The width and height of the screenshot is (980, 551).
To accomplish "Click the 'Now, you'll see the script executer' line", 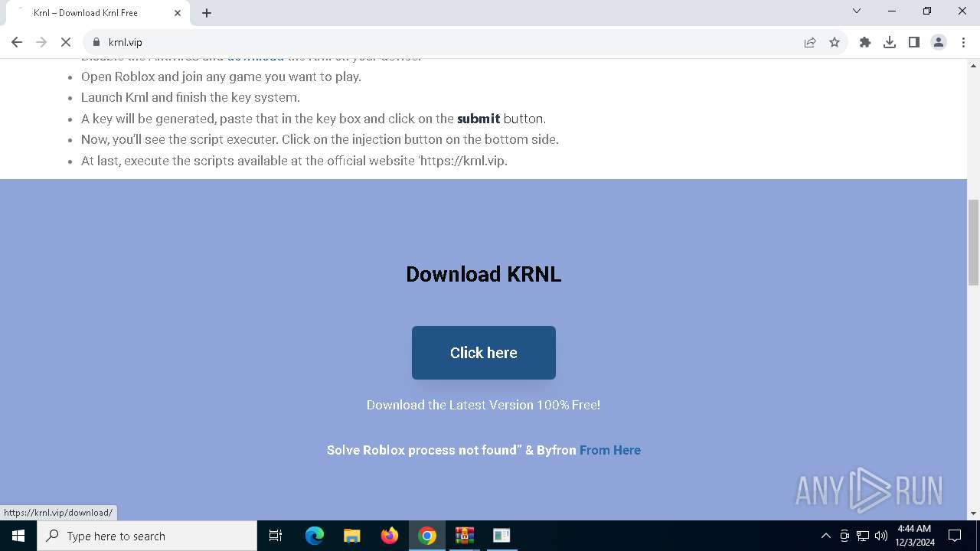I will (x=320, y=139).
